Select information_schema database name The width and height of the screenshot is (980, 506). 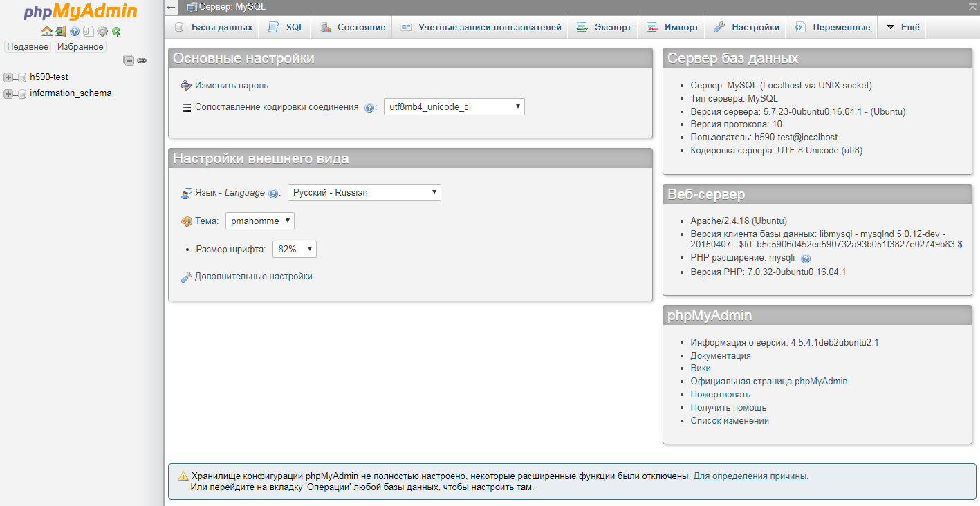71,93
